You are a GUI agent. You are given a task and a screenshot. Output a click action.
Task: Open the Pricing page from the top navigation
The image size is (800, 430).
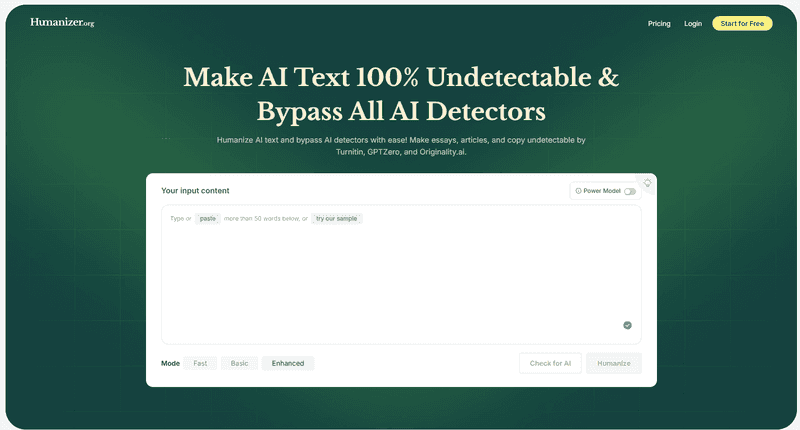coord(659,23)
